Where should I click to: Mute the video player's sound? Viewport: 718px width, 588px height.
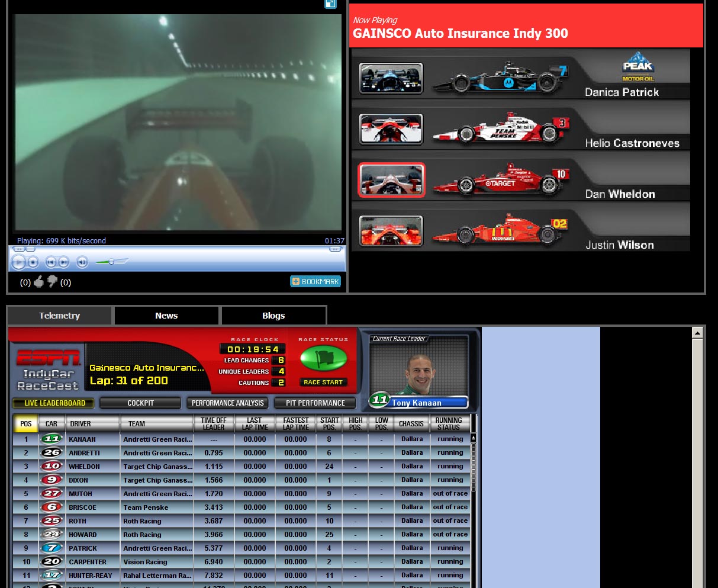(82, 262)
